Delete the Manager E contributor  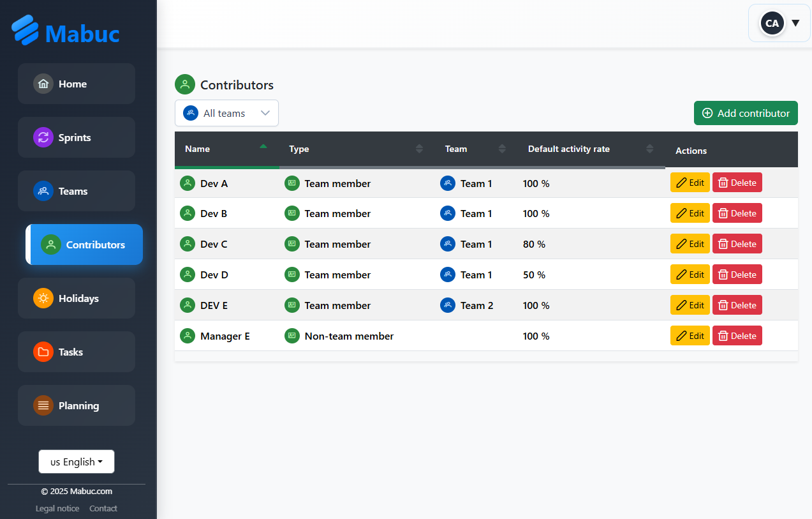737,335
